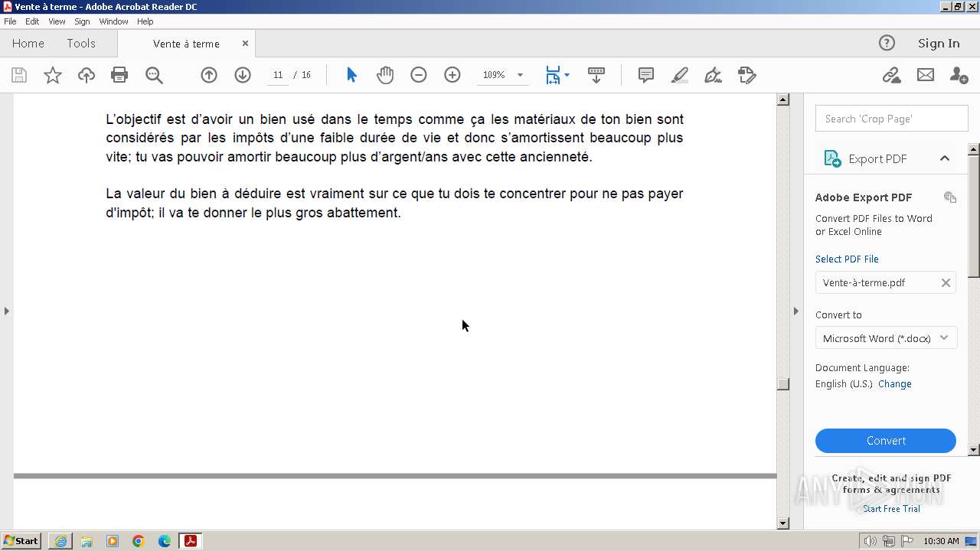Print the document with the printer icon
The width and height of the screenshot is (980, 551).
click(x=119, y=75)
